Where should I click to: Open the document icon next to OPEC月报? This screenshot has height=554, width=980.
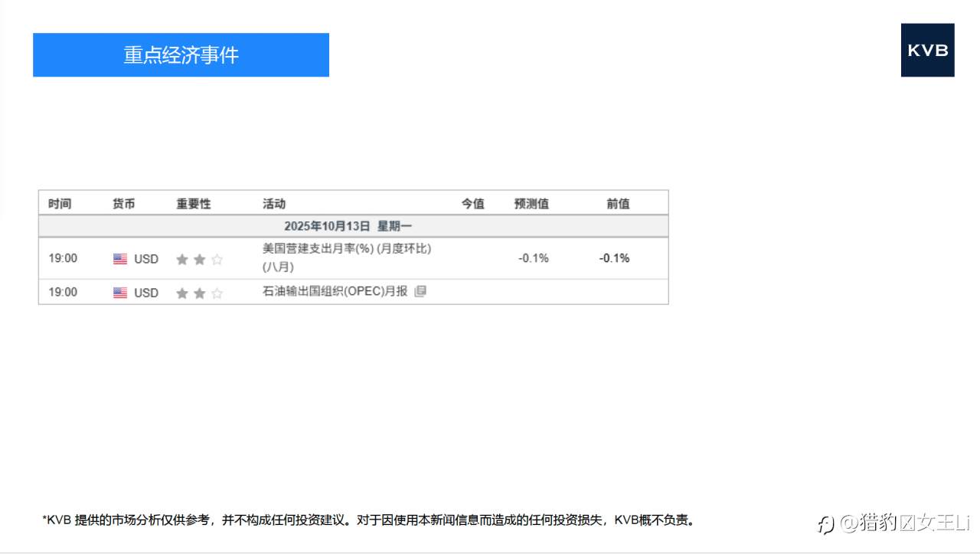420,292
